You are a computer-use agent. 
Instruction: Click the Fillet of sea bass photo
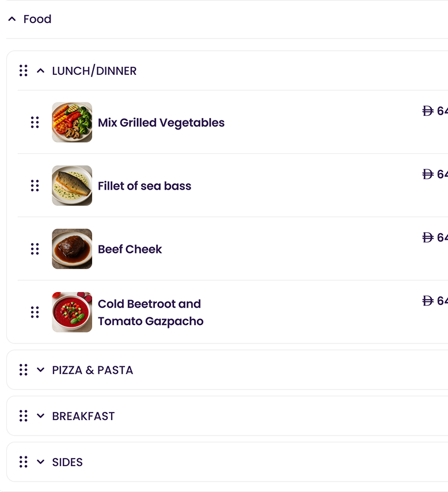coord(71,186)
